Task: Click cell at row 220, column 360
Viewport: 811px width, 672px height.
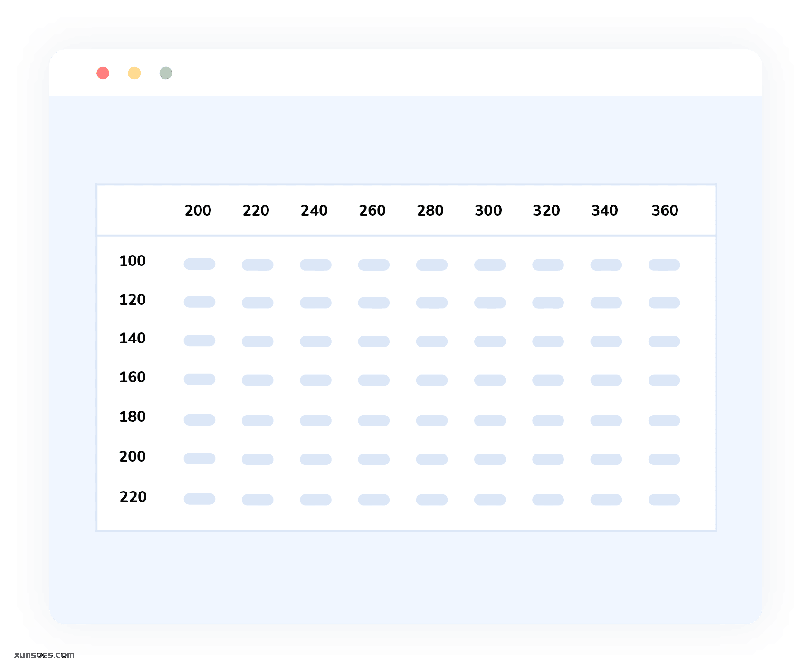Action: tap(664, 500)
